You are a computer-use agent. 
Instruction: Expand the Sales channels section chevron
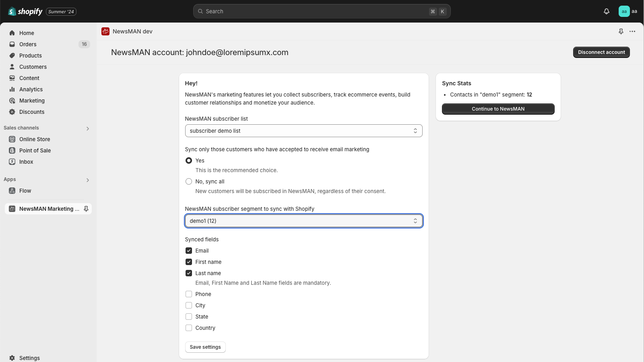88,129
